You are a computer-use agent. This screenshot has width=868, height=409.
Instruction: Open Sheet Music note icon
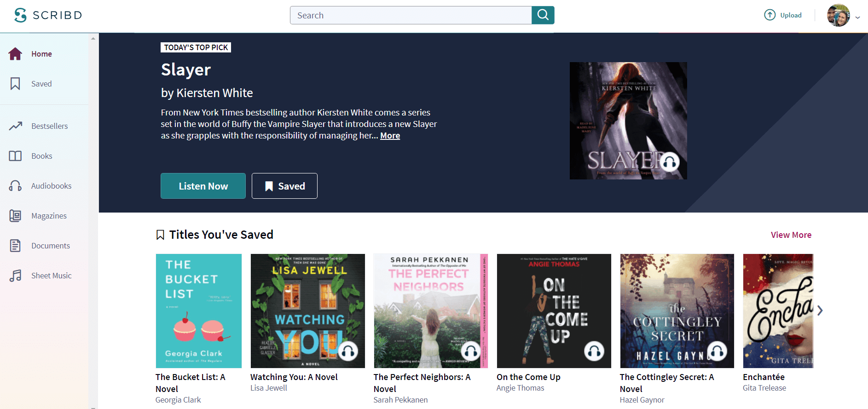pos(15,276)
